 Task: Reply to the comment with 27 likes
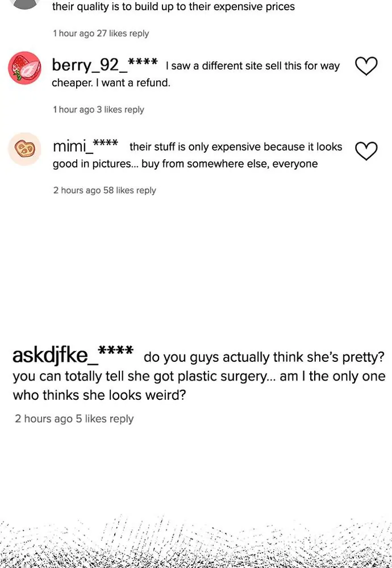[x=139, y=34]
